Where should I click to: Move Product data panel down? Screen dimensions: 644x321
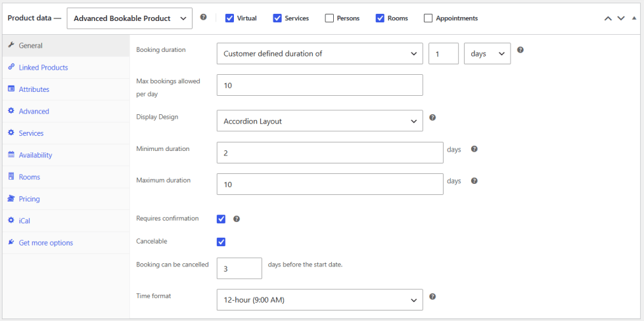[x=621, y=18]
